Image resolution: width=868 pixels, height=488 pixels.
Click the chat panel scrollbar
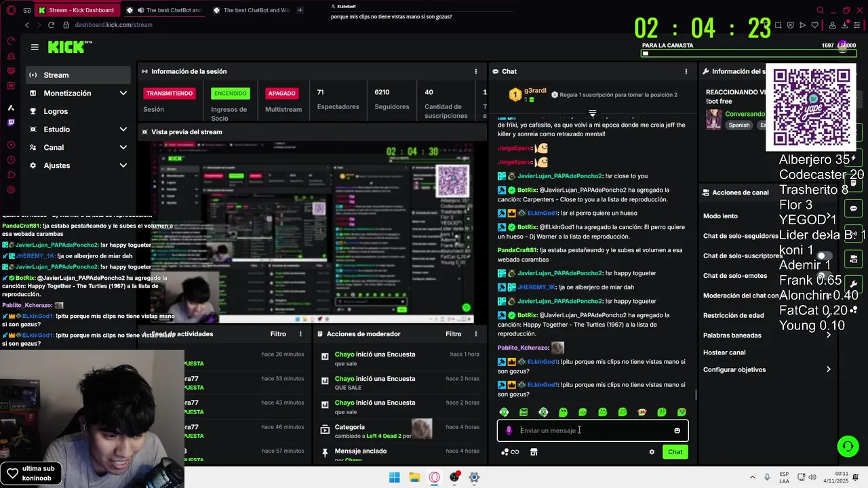click(x=696, y=396)
